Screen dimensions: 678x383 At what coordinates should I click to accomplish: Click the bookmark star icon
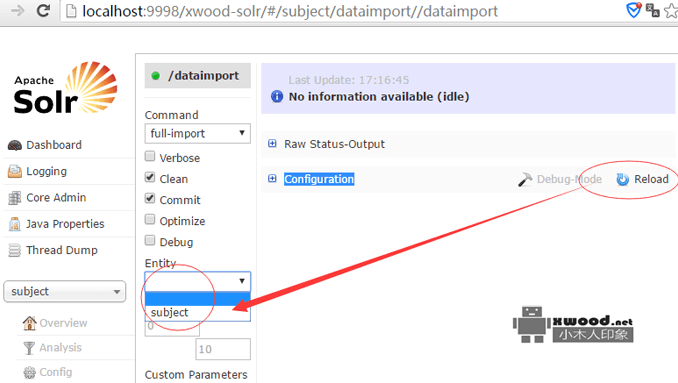(672, 11)
